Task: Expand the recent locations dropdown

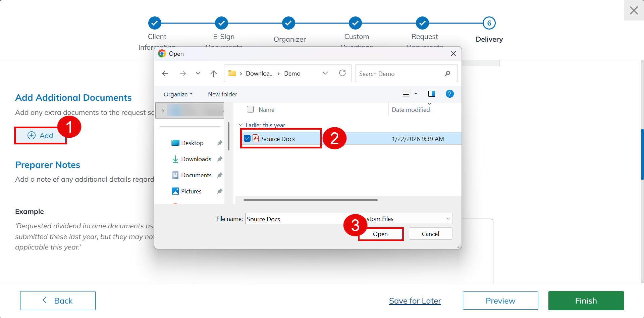Action: tap(198, 74)
